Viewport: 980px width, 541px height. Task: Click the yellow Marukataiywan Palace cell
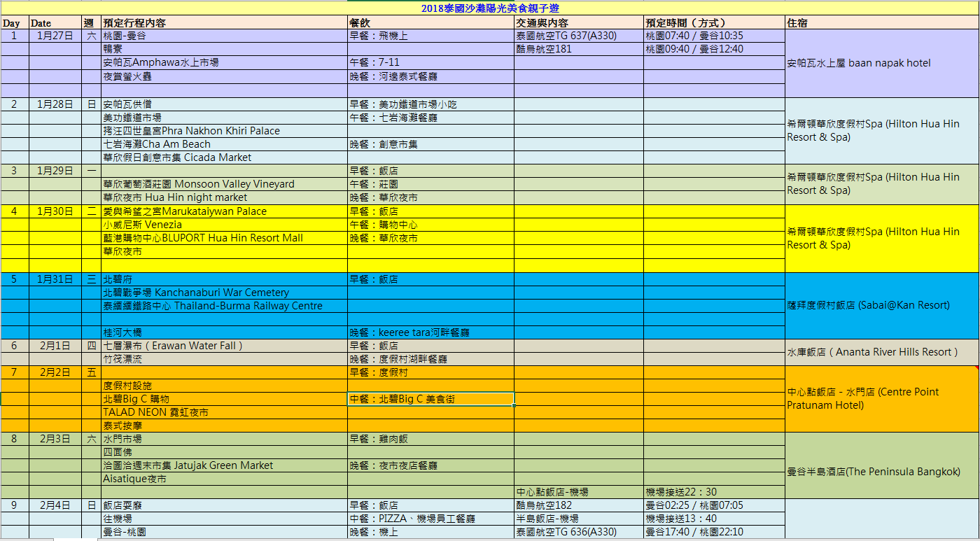coord(223,211)
